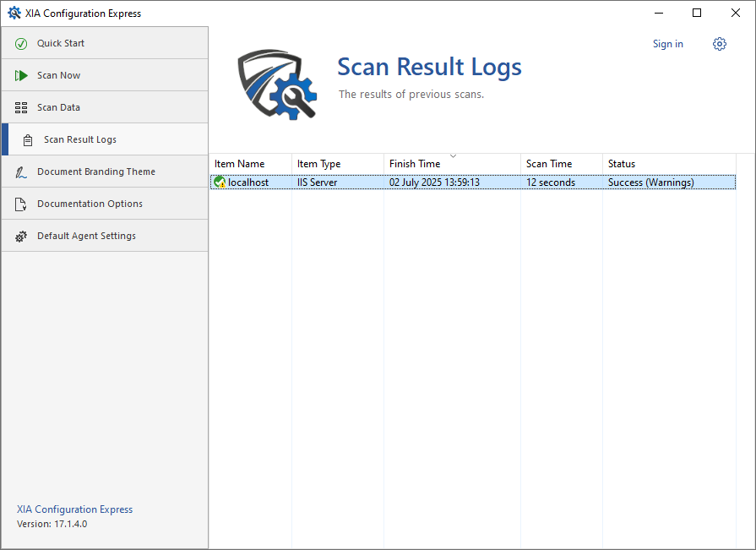Viewport: 756px width, 550px height.
Task: Open settings via the gear icon
Action: click(720, 44)
